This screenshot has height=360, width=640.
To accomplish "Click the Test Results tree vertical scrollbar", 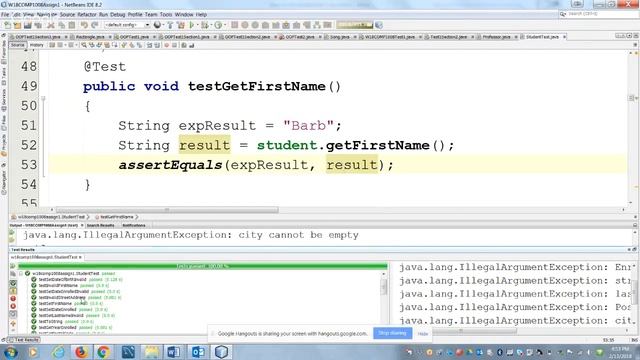I will tap(384, 288).
